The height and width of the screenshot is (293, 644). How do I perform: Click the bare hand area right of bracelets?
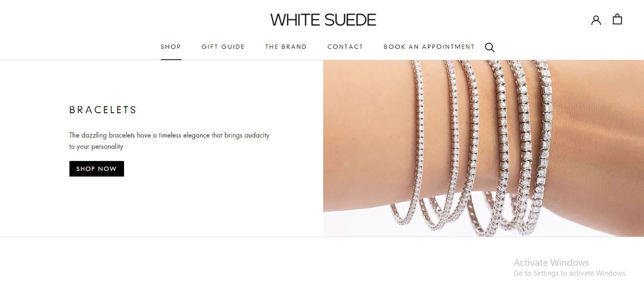coord(597,132)
